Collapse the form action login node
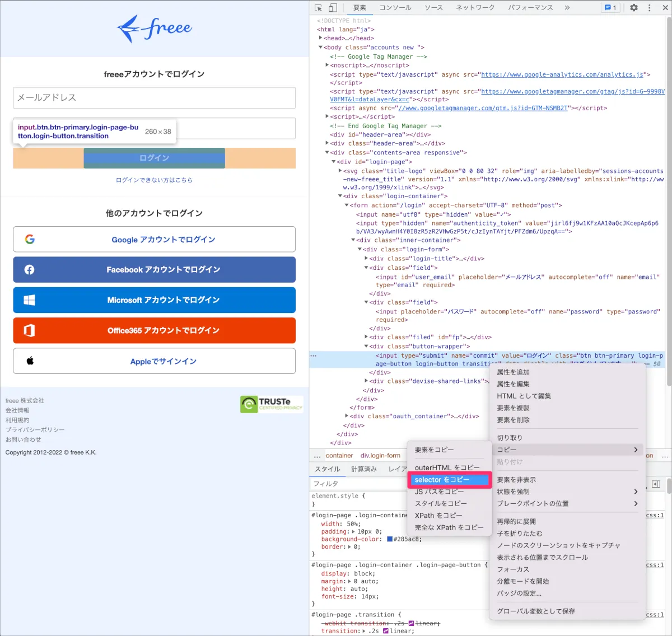 [x=347, y=205]
